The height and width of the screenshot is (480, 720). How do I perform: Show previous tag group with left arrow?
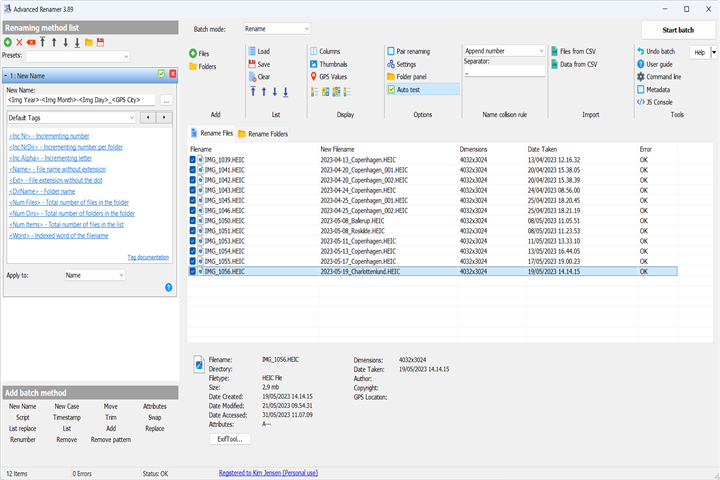click(x=148, y=118)
